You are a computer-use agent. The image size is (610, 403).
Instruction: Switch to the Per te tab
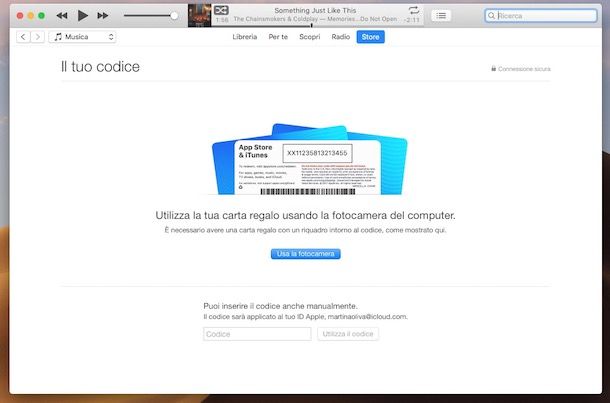278,37
